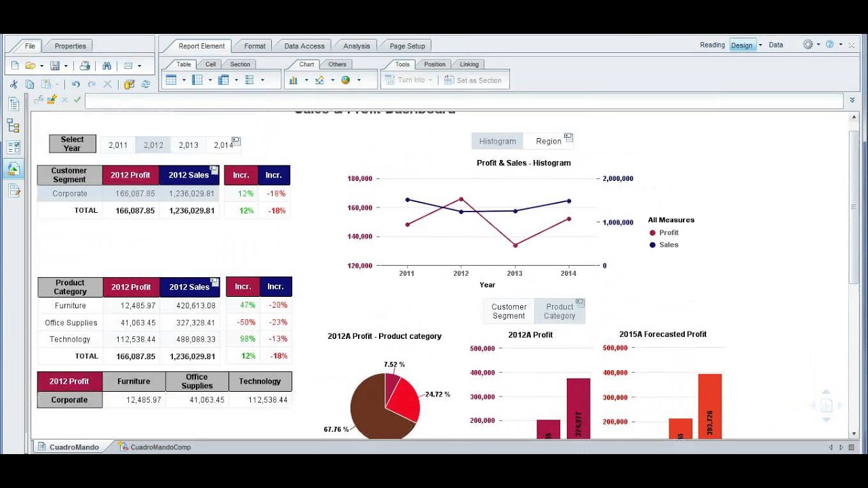
Task: Expand the pie chart dropdown arrow
Action: coord(359,80)
